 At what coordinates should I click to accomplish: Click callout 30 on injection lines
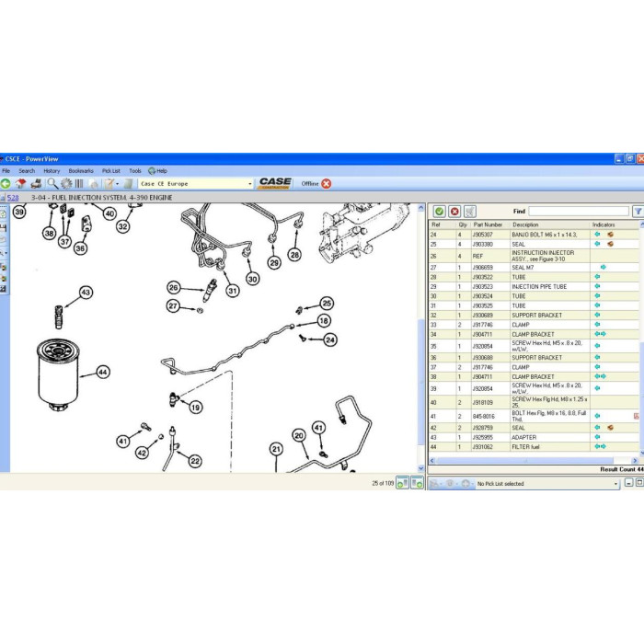tap(252, 279)
